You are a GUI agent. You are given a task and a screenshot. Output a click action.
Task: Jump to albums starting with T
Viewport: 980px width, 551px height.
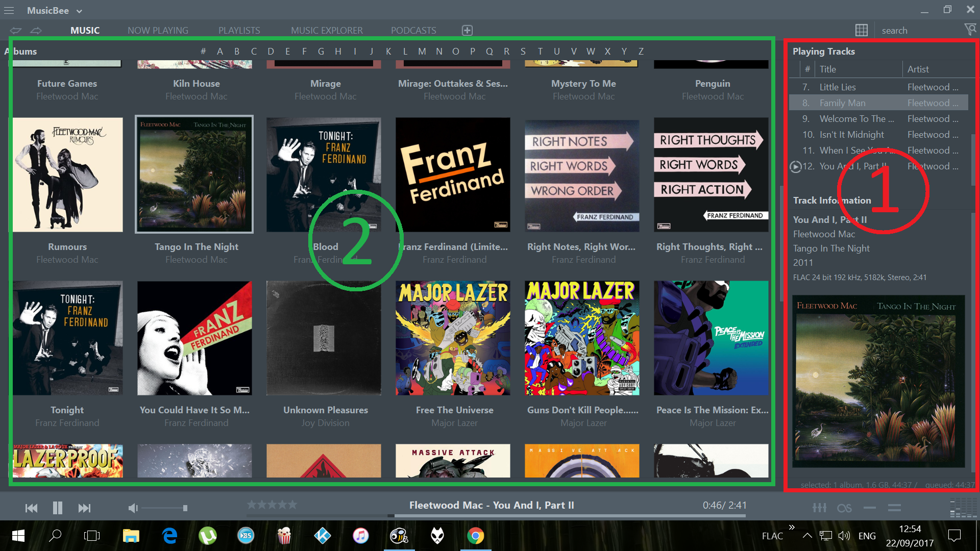pos(540,51)
